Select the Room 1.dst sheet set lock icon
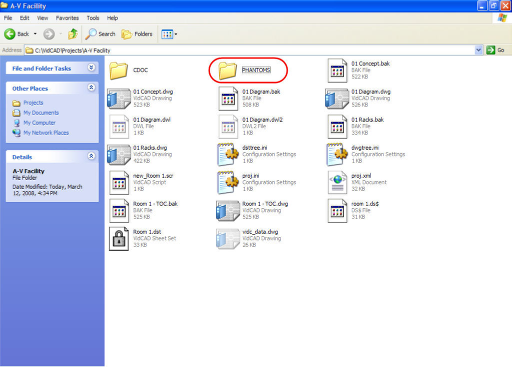 coord(119,238)
